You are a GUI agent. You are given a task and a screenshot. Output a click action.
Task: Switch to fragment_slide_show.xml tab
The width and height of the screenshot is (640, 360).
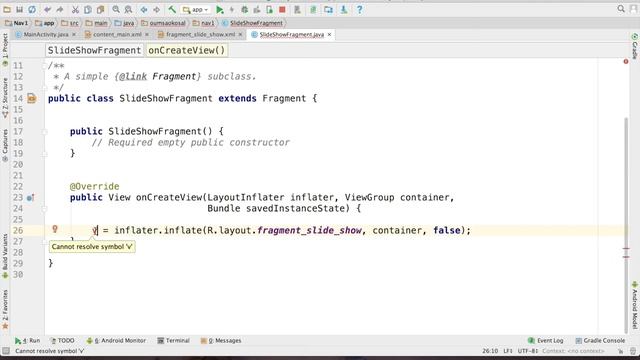200,35
